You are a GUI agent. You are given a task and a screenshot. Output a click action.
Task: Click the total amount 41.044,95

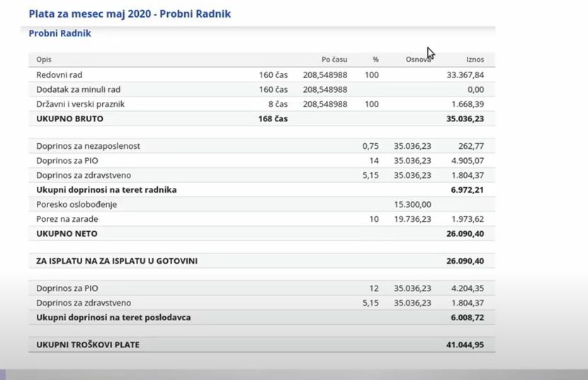[465, 345]
